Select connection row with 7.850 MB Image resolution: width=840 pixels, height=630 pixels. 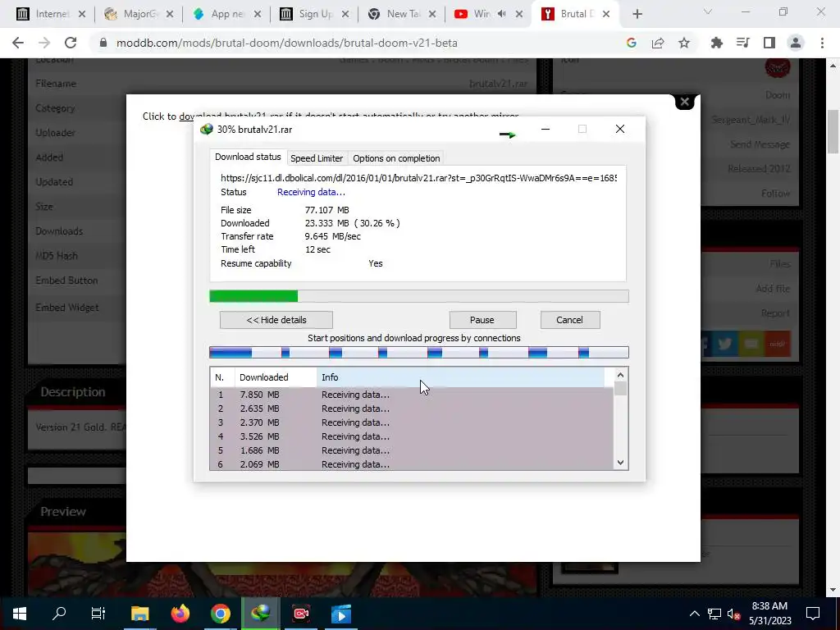pyautogui.click(x=412, y=395)
